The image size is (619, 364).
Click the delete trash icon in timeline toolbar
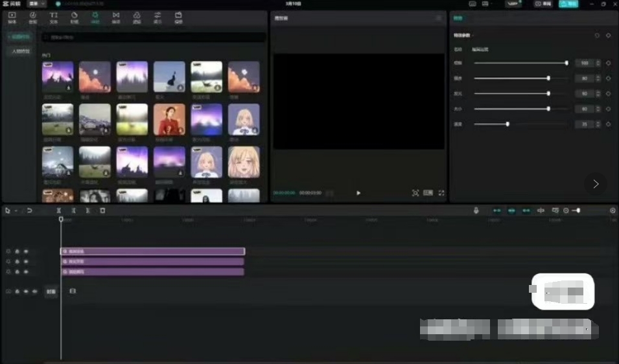coord(102,210)
